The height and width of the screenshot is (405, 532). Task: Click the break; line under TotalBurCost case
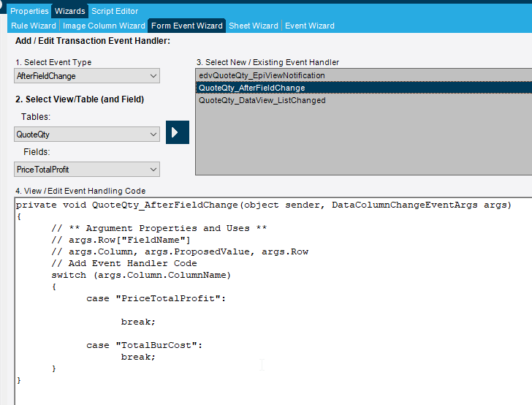[x=138, y=357]
